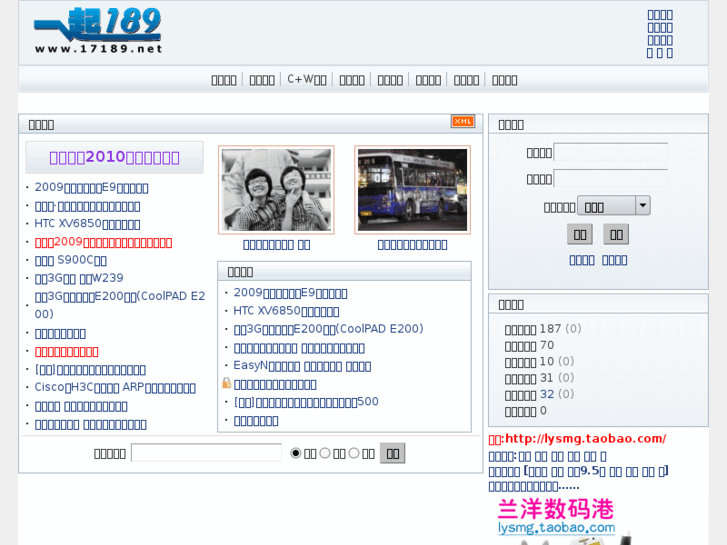Click the stat row showing 70
The height and width of the screenshot is (545, 727).
coord(529,346)
